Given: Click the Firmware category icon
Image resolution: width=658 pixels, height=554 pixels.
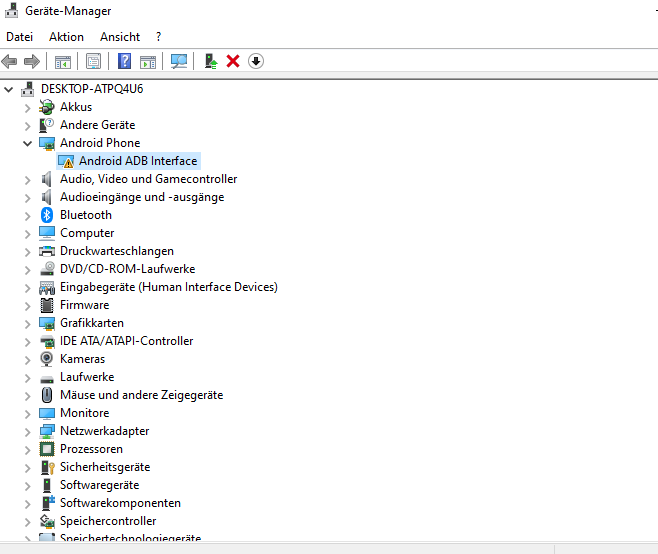Looking at the screenshot, I should point(47,305).
